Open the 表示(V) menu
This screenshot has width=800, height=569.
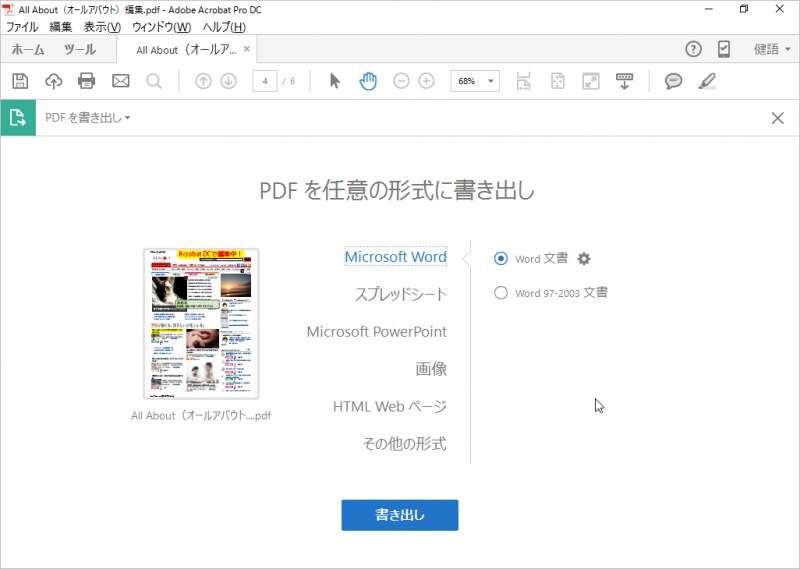[x=102, y=27]
